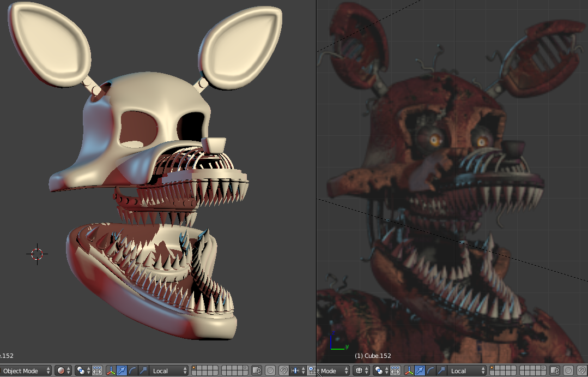588x377 pixels.
Task: Open pivot point dropdown in right viewport header
Action: [x=381, y=370]
